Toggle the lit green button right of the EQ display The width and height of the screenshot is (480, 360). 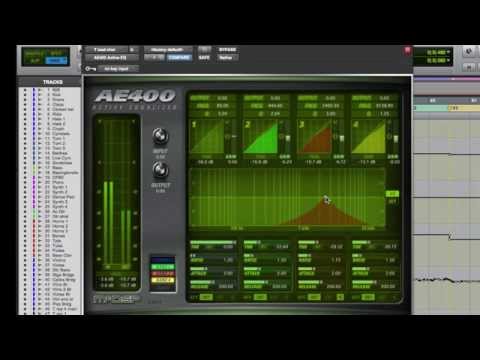click(x=392, y=194)
